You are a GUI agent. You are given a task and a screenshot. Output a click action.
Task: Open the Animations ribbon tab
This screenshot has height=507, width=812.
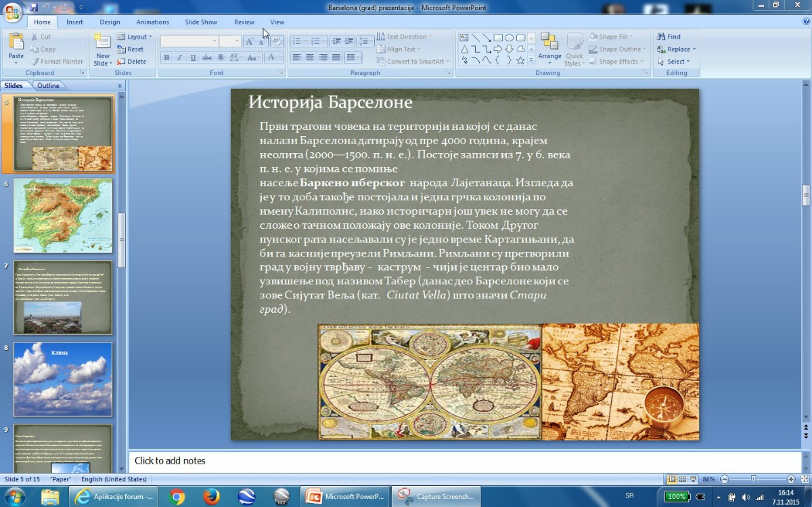[152, 22]
